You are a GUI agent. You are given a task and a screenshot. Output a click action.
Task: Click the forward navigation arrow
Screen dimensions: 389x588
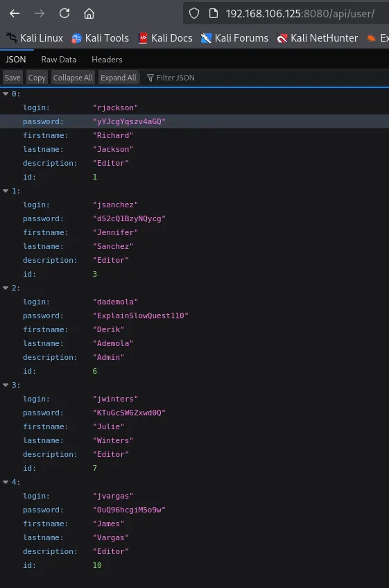(40, 13)
